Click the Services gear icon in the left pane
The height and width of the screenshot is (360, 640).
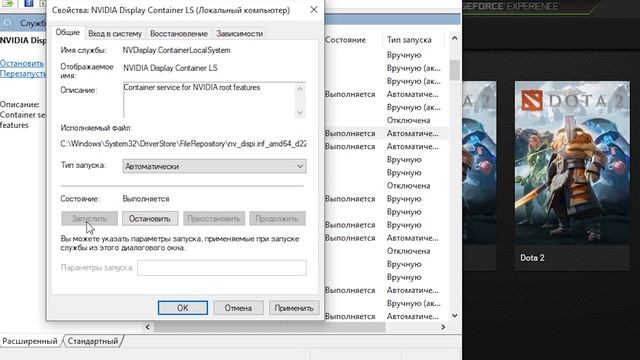8,23
